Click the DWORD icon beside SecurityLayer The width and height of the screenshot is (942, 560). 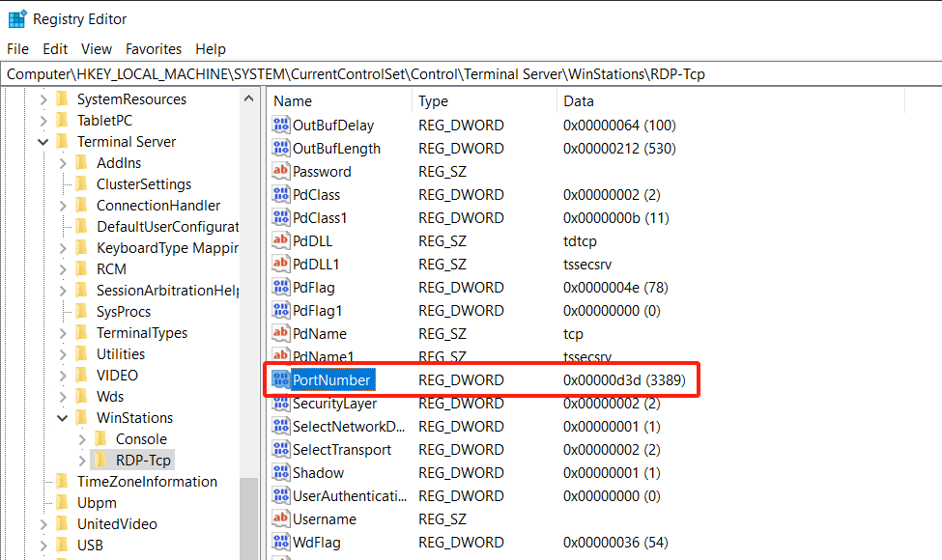(x=281, y=404)
